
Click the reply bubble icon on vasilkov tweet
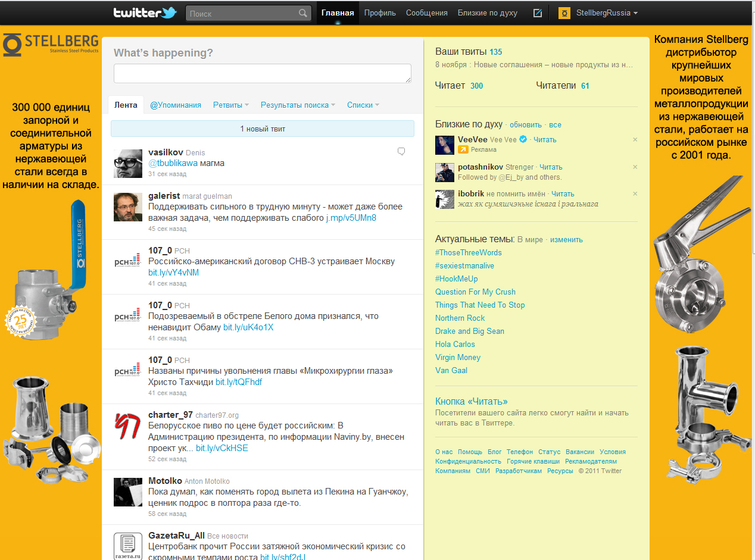click(x=401, y=152)
